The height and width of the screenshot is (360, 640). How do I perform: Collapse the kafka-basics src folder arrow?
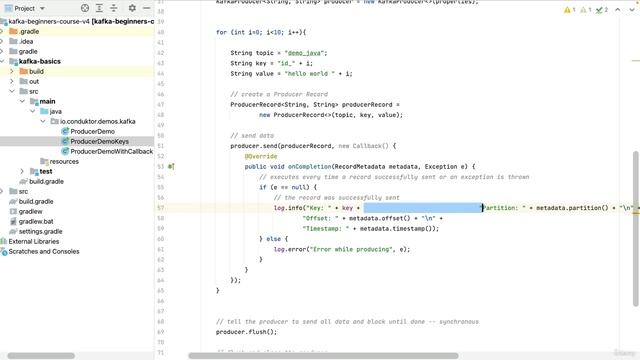point(12,91)
